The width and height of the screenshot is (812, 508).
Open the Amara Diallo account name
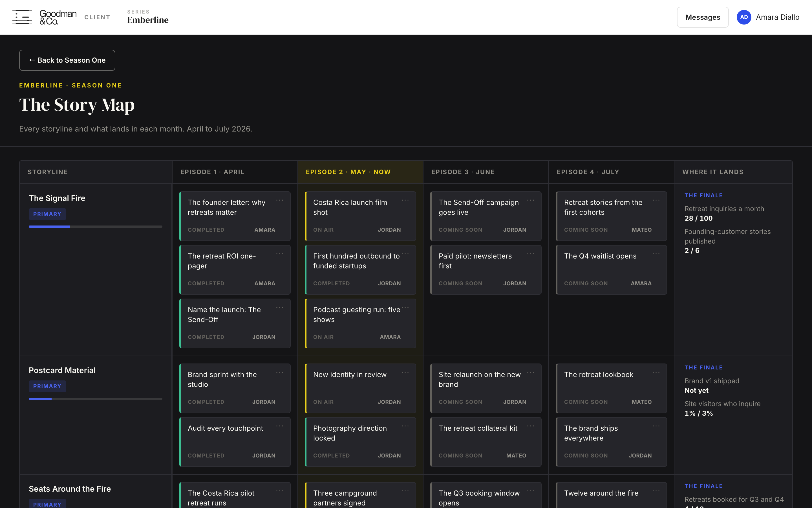coord(777,17)
